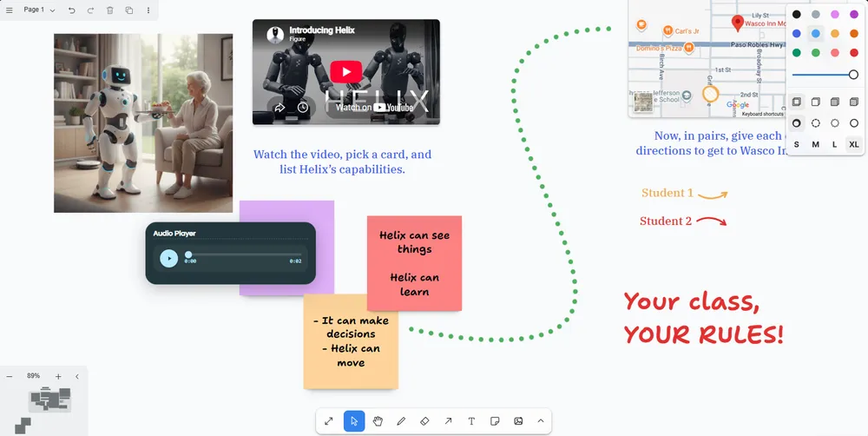Click the Keyboard shortcuts link on map

(x=762, y=114)
